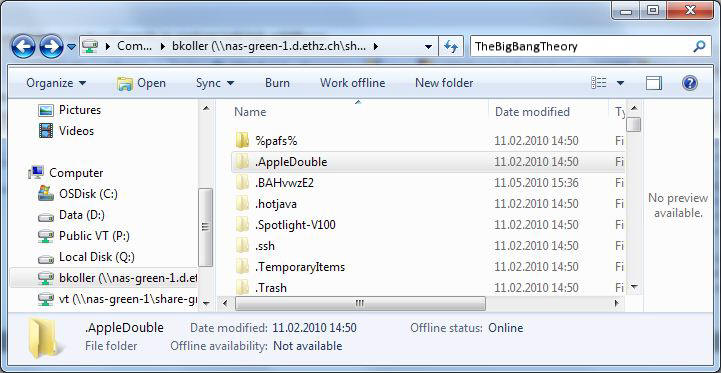The image size is (721, 373).
Task: Go back with the Back arrow button
Action: point(23,46)
